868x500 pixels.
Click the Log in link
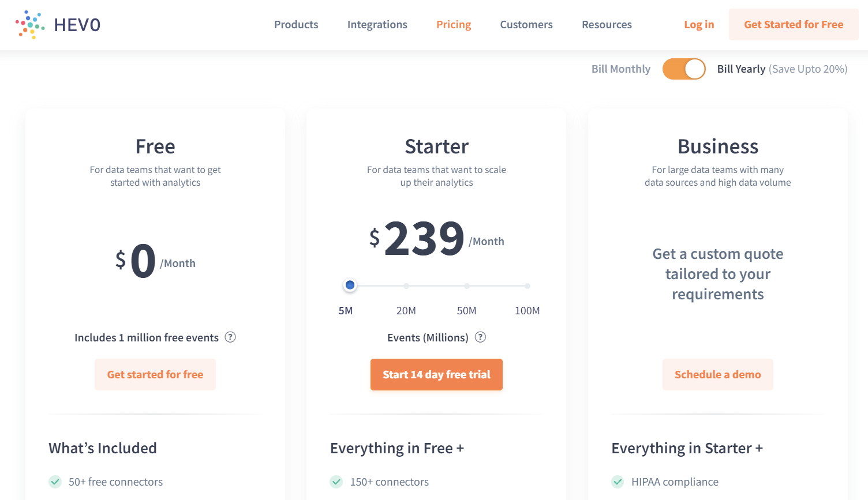(x=699, y=25)
